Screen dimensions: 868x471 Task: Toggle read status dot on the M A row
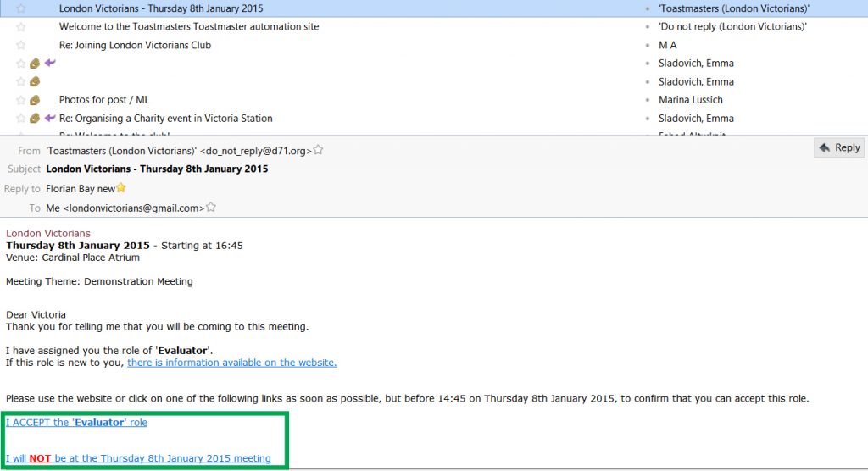pyautogui.click(x=648, y=45)
